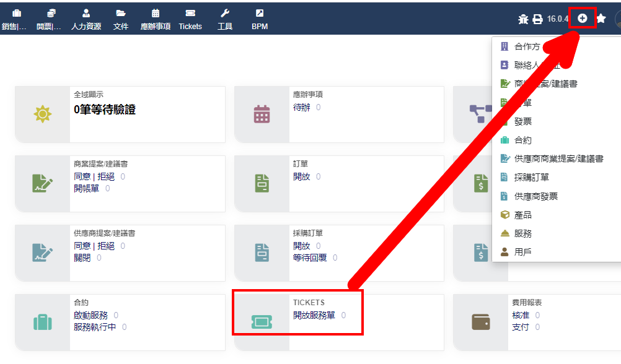This screenshot has width=621, height=364.
Task: Choose 發票 in quick add dropdown
Action: coord(523,121)
